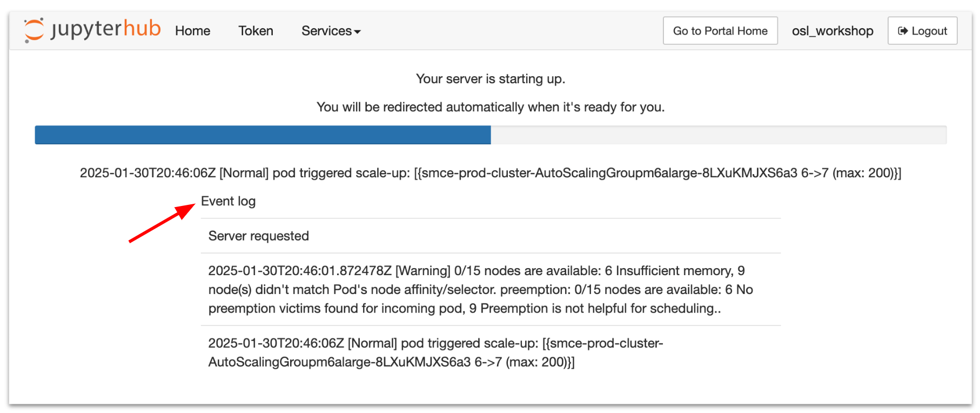Screen dimensions: 980x413
Task: Click the gray unfilled progress bar area
Action: pos(718,135)
